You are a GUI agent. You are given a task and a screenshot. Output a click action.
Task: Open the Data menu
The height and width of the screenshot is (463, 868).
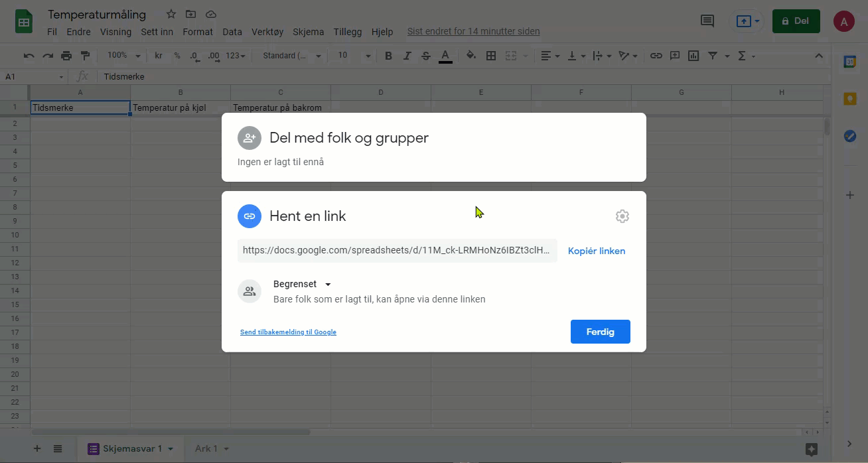point(232,31)
